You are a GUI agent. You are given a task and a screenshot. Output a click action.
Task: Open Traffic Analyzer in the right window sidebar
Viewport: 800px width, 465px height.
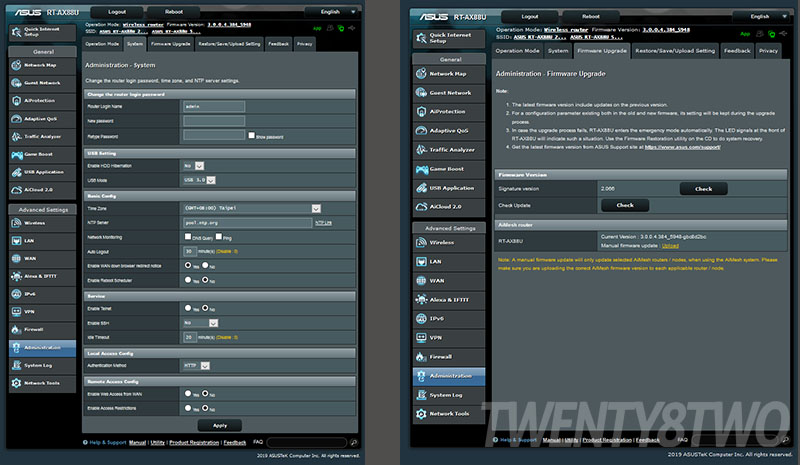point(449,150)
